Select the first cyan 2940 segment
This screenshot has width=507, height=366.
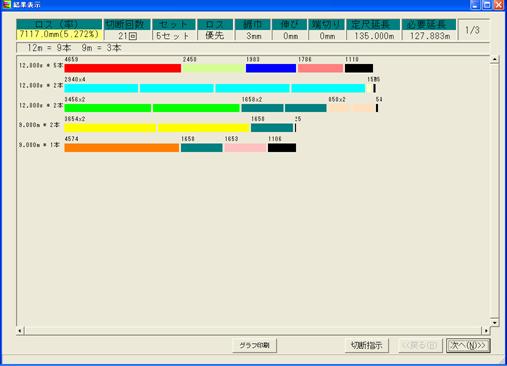(101, 88)
